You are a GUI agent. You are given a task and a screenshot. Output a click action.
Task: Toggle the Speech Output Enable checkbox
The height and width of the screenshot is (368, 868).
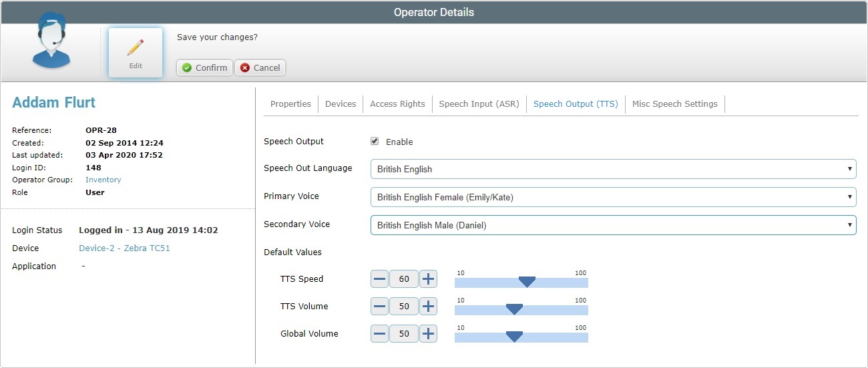(x=375, y=142)
